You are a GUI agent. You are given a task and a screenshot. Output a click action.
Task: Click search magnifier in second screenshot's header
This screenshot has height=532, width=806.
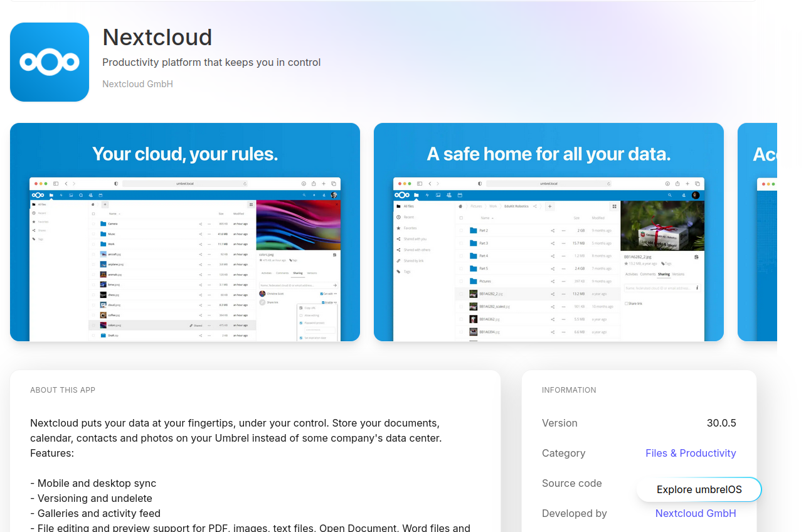pyautogui.click(x=669, y=195)
